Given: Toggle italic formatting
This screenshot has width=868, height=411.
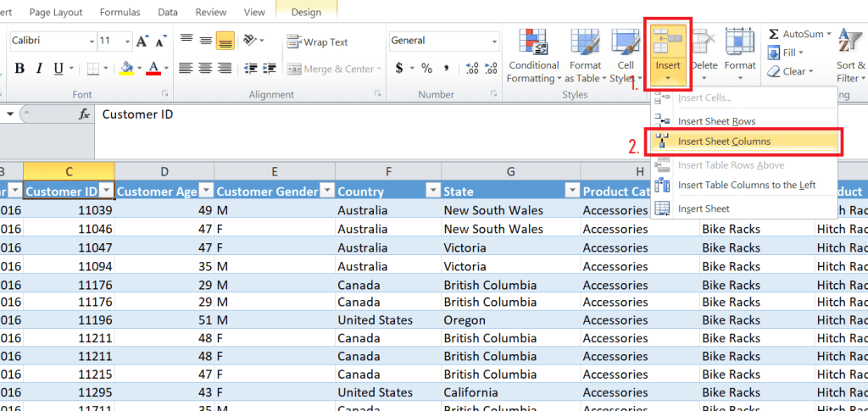Looking at the screenshot, I should coord(38,69).
